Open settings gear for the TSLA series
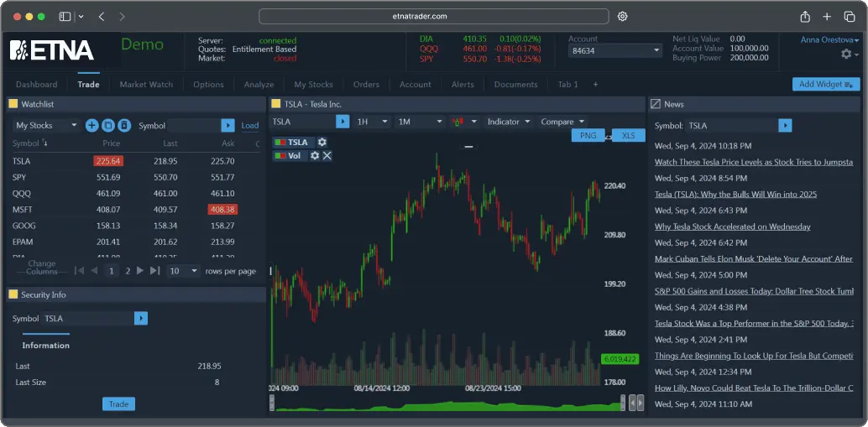Screen dimensions: 868x427 point(322,142)
